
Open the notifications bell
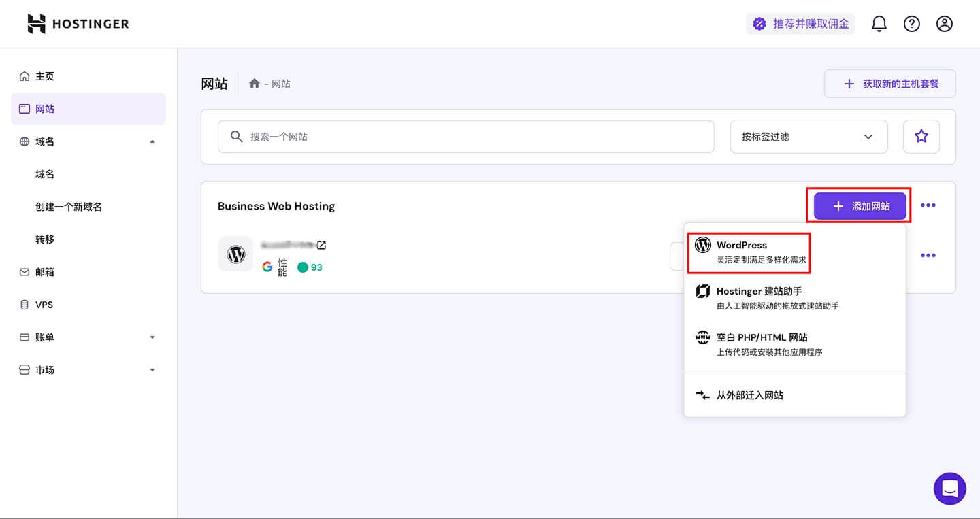click(879, 24)
